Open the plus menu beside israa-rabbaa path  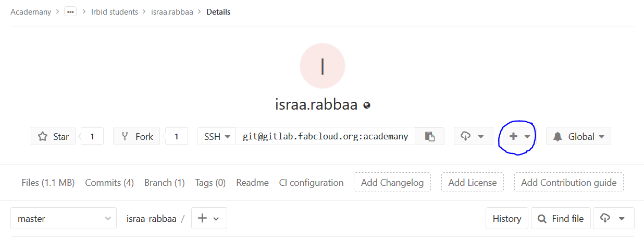point(209,218)
